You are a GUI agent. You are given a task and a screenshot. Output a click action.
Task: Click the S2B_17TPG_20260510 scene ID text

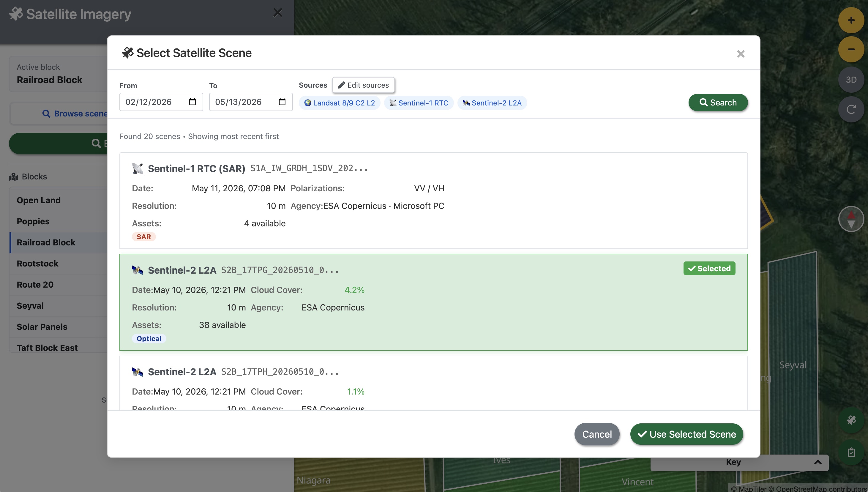(x=280, y=270)
